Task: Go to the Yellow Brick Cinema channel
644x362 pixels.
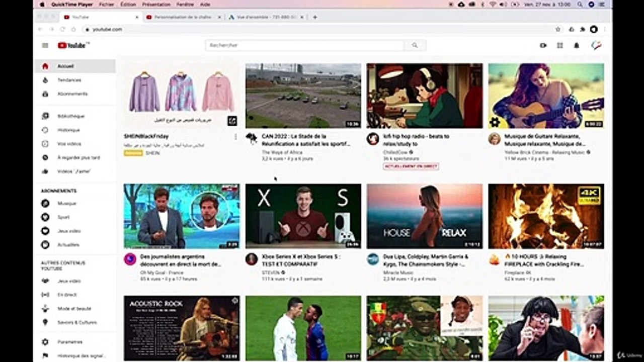Action: click(546, 152)
